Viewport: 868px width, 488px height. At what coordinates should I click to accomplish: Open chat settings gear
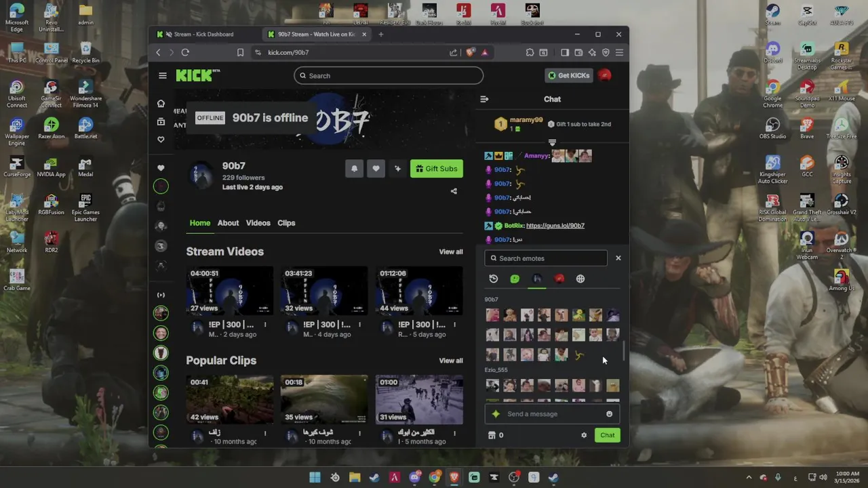584,435
